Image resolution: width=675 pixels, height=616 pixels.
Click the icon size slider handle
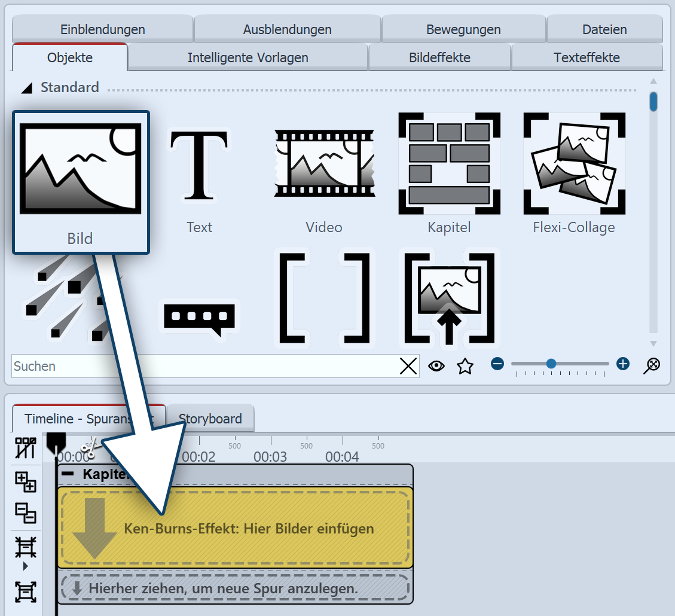pos(551,364)
